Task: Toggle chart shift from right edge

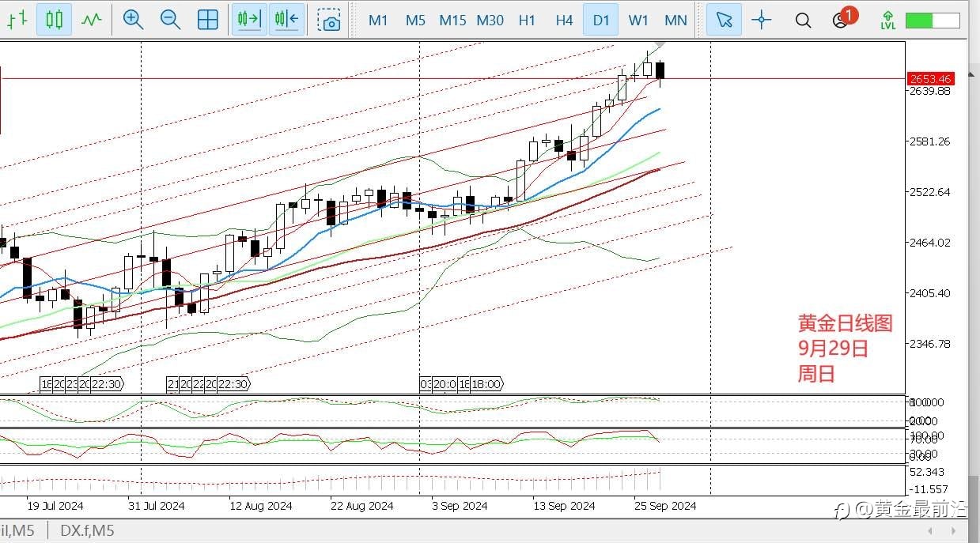Action: click(286, 20)
